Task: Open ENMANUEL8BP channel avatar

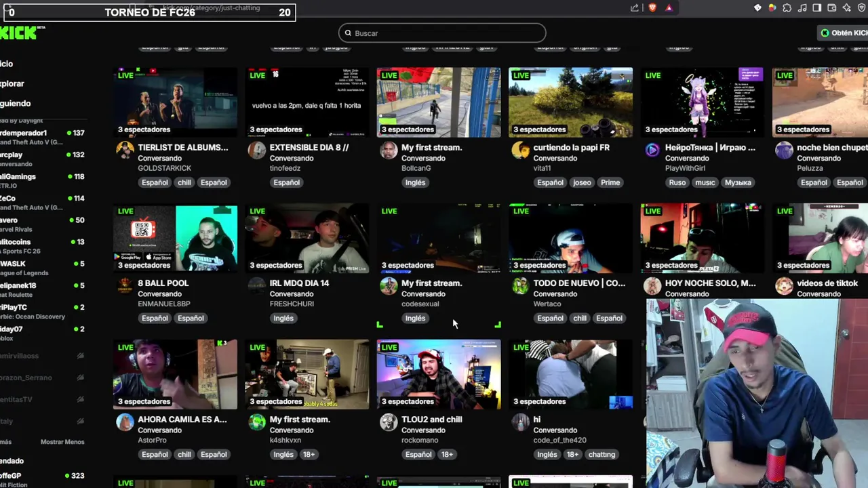Action: pyautogui.click(x=125, y=286)
